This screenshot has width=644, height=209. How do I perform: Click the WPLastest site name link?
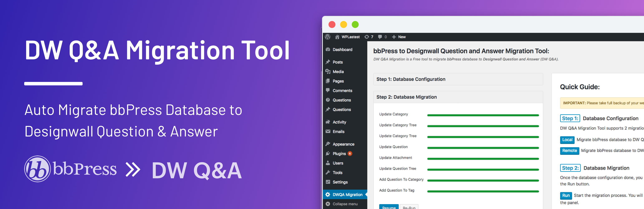point(351,37)
